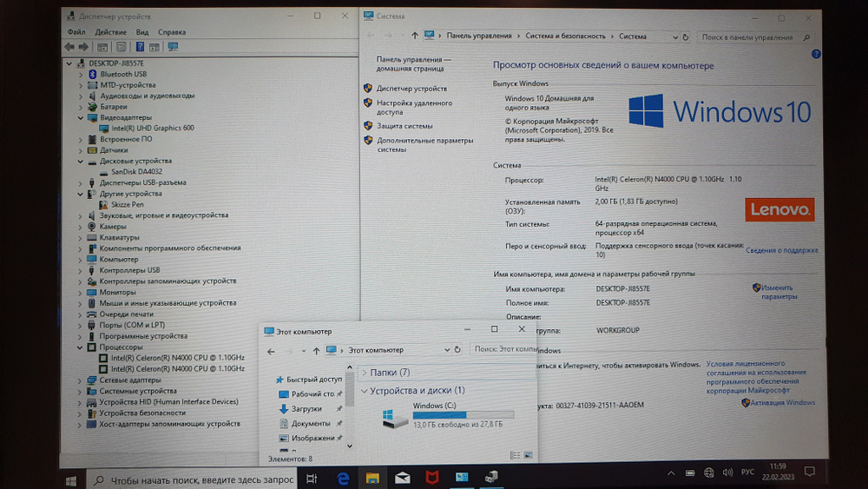Click the taskbar search box
This screenshot has width=868, height=489.
(192, 480)
